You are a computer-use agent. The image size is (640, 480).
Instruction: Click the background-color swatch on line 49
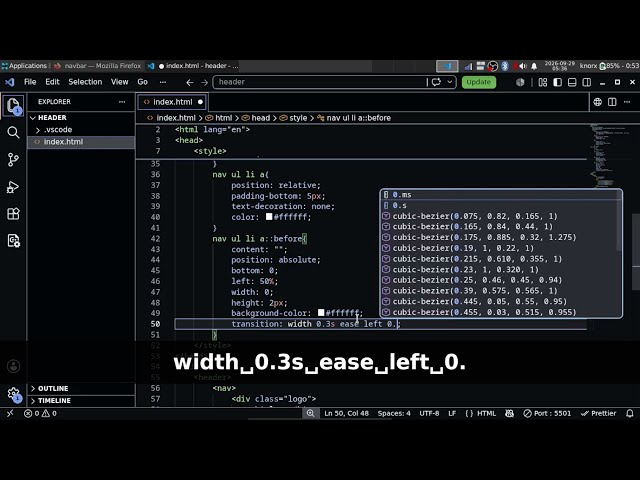click(x=321, y=313)
